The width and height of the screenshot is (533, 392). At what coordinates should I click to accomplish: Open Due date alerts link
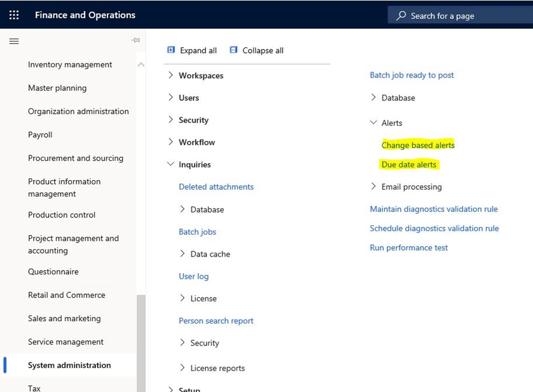pos(409,165)
